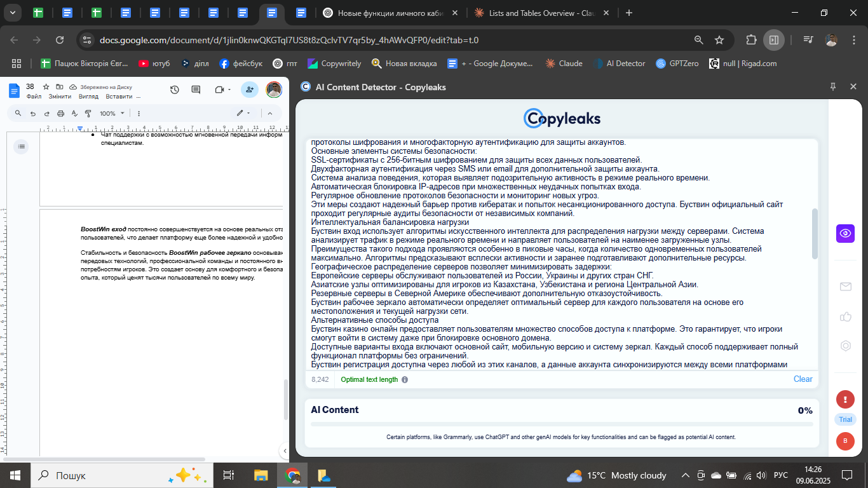Click the info icon beside Optimal text length
The image size is (868, 488).
coord(405,379)
